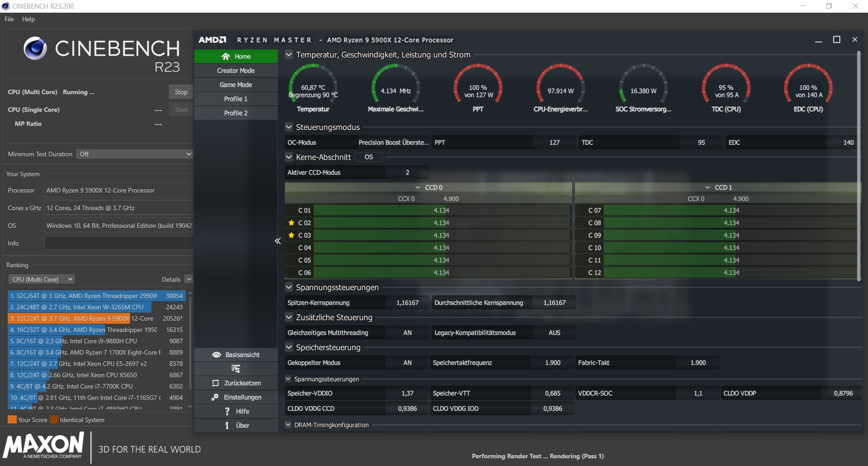The width and height of the screenshot is (868, 466).
Task: Click the C 01 core frequency bar
Action: pyautogui.click(x=442, y=211)
